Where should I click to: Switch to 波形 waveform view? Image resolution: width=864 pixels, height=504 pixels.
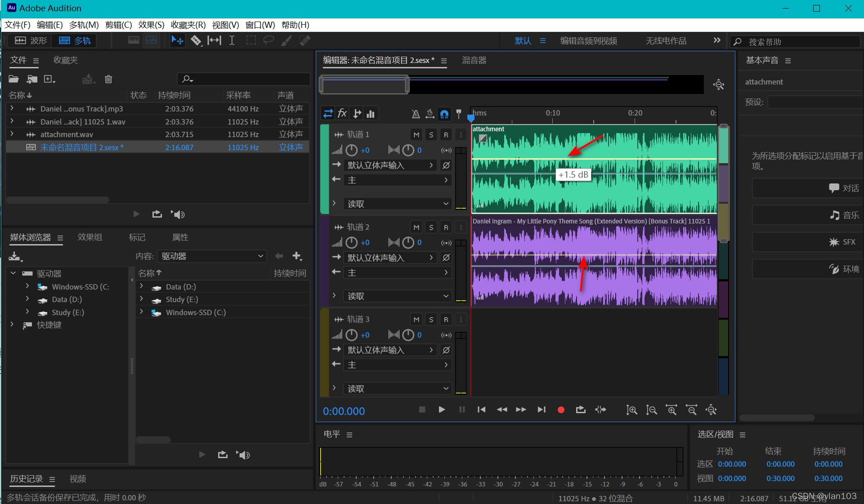[x=31, y=40]
